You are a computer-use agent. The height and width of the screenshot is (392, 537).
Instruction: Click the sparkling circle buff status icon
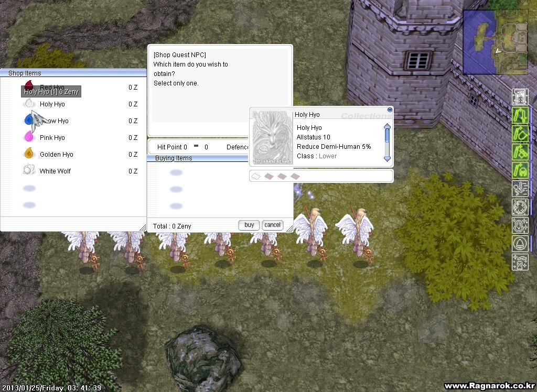pyautogui.click(x=520, y=207)
